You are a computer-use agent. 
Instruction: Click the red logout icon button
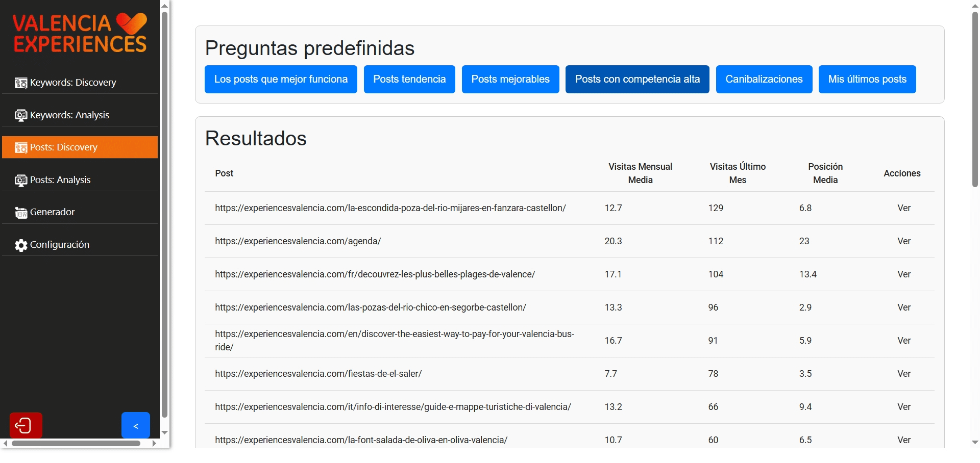coord(26,425)
